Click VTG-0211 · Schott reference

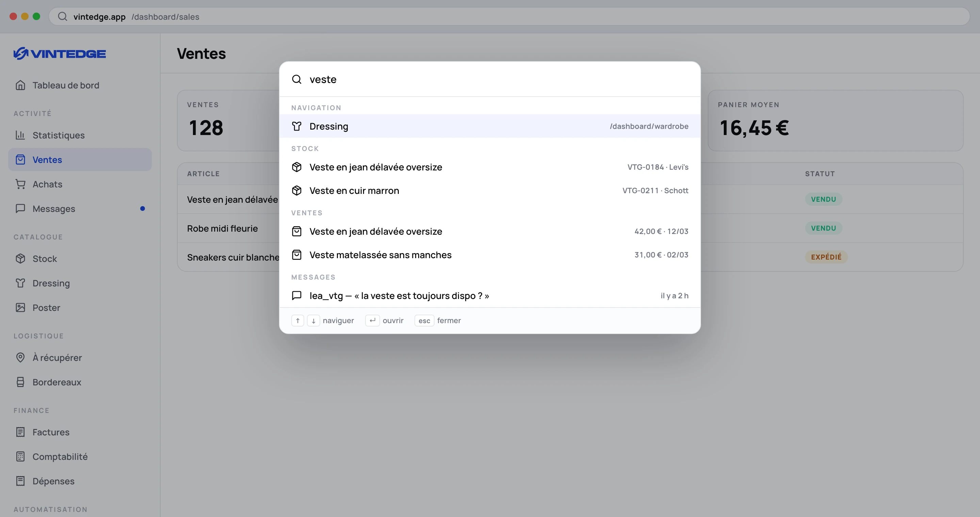coord(655,190)
